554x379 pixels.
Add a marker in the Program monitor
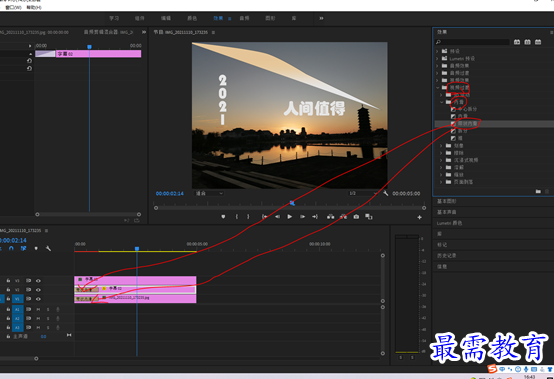(x=223, y=217)
